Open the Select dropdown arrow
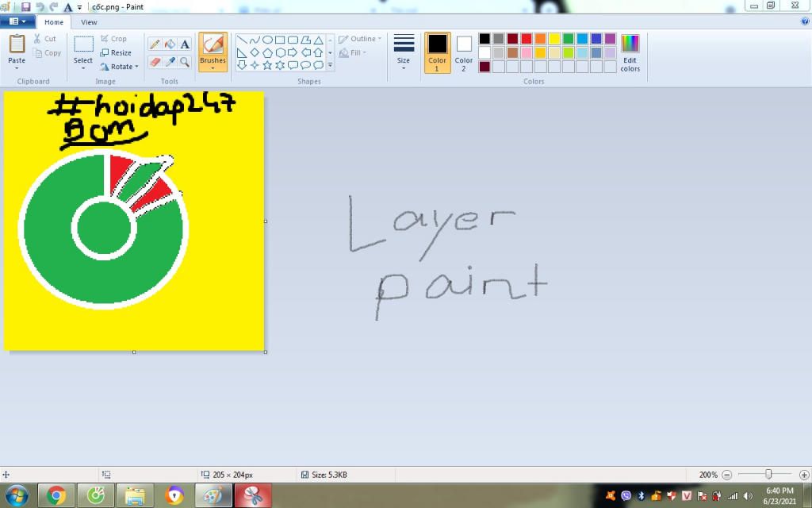This screenshot has width=812, height=508. 82,68
